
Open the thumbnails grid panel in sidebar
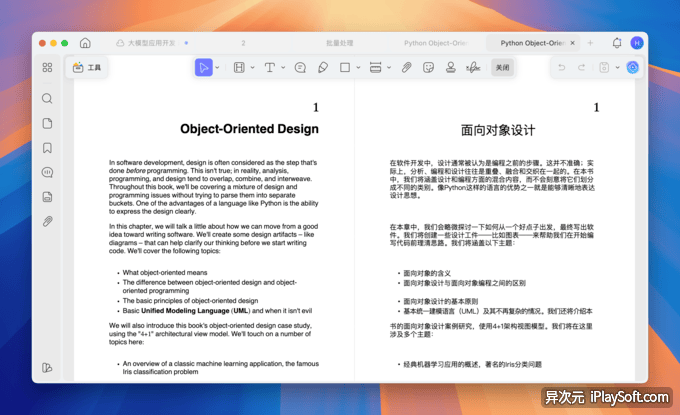47,67
